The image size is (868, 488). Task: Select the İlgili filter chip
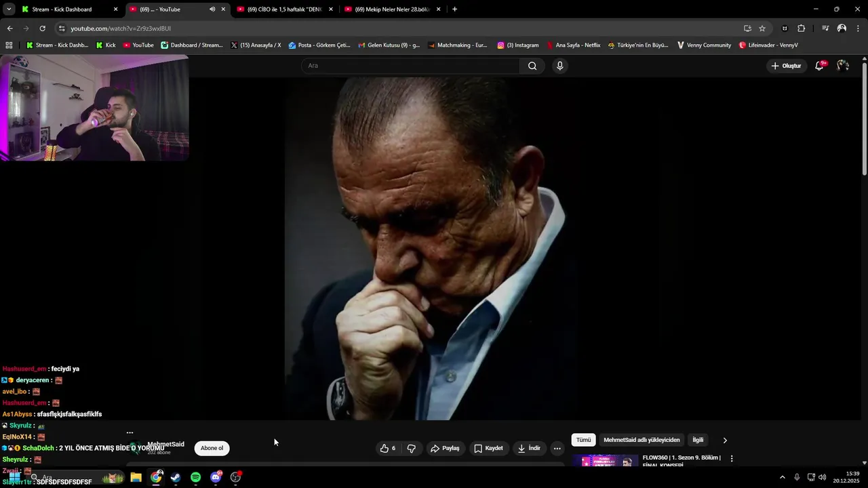click(698, 440)
